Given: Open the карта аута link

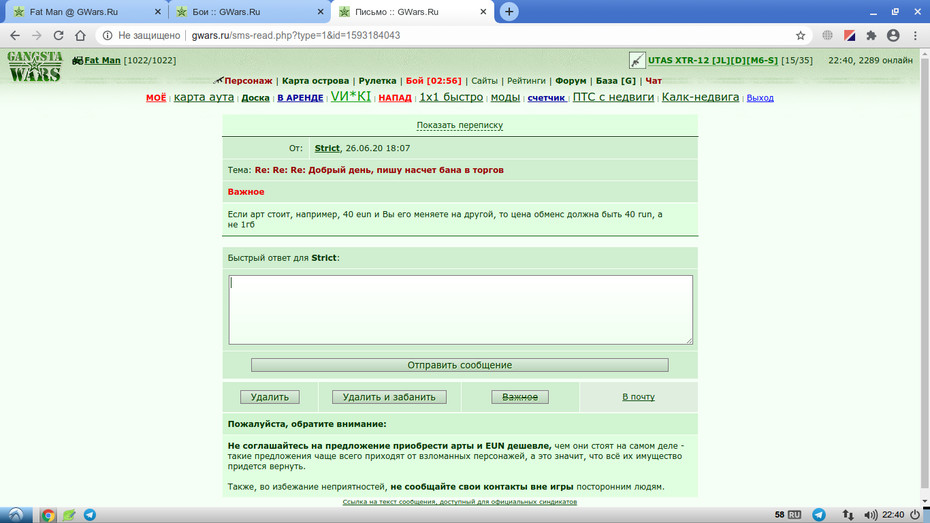Looking at the screenshot, I should pyautogui.click(x=203, y=97).
